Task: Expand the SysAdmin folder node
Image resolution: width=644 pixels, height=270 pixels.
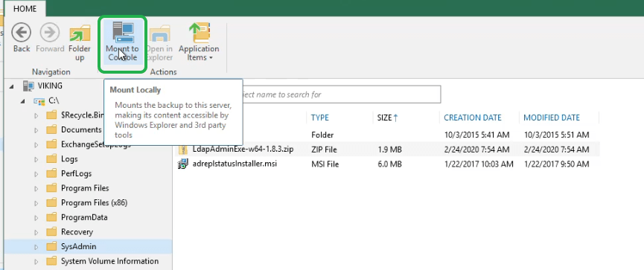Action: tap(36, 247)
